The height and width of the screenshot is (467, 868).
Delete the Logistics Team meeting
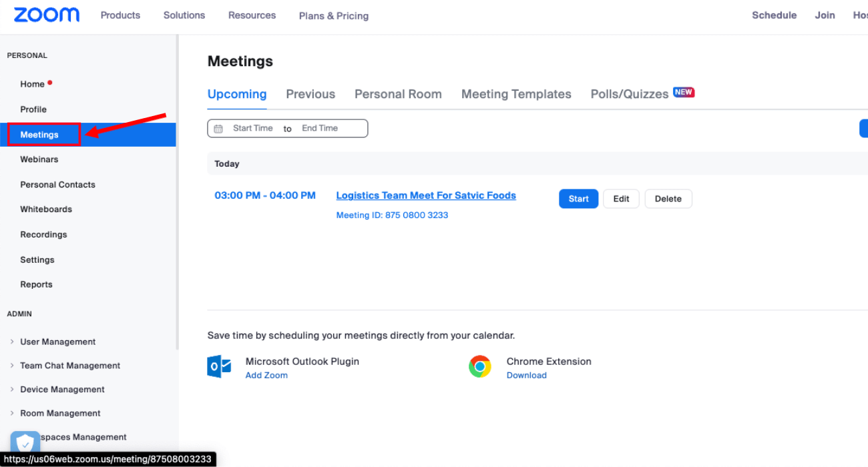pos(668,199)
